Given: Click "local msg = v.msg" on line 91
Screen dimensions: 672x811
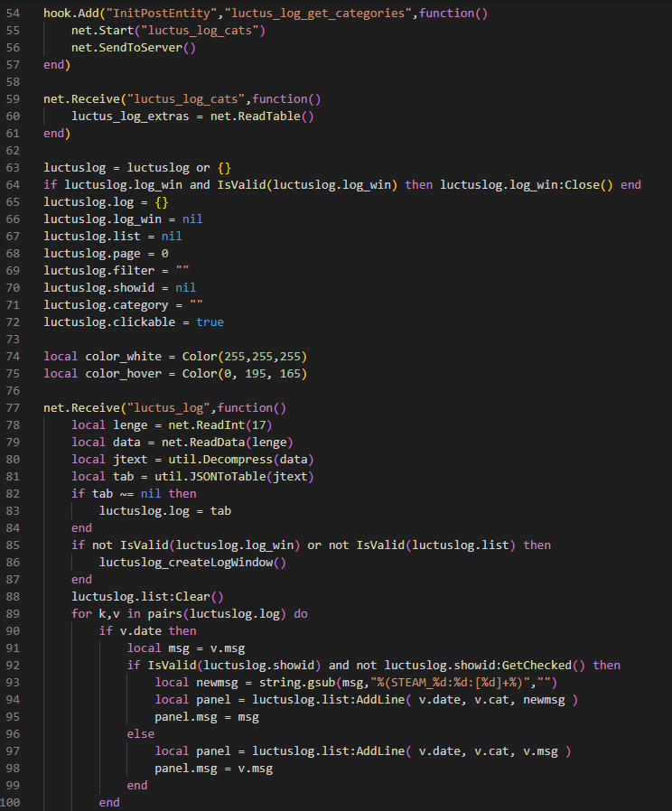Looking at the screenshot, I should click(x=186, y=648).
